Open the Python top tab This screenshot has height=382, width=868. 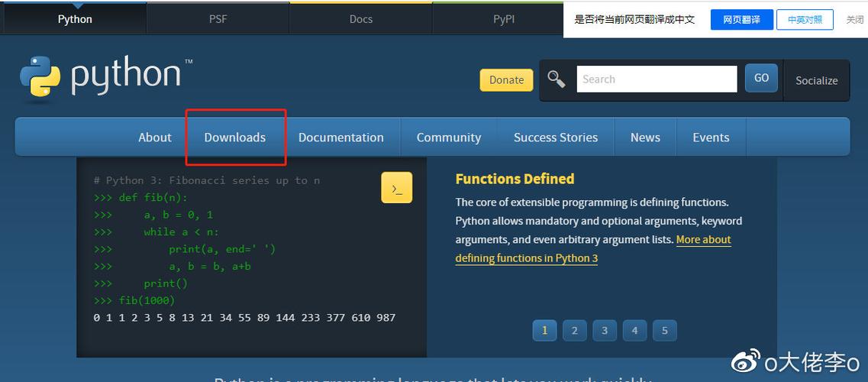[75, 19]
